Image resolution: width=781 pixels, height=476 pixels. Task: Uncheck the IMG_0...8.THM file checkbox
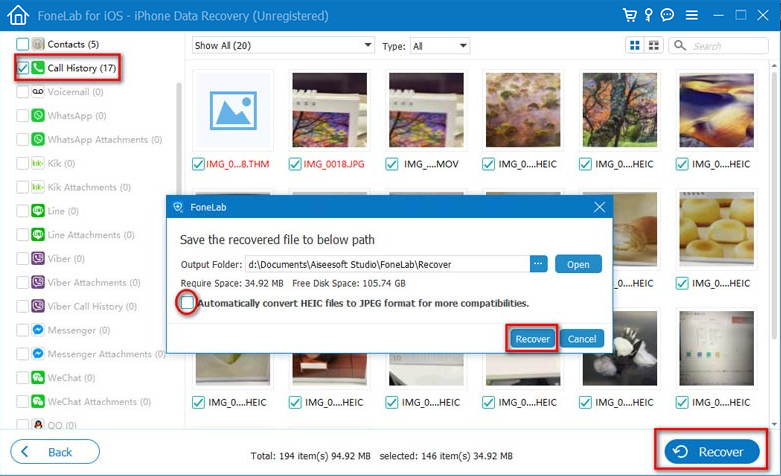[x=198, y=164]
